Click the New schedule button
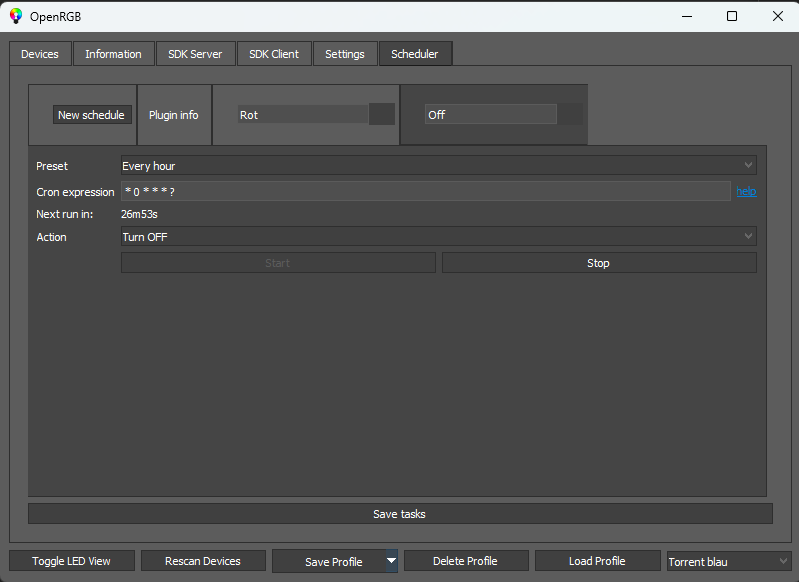The image size is (799, 582). click(x=92, y=115)
